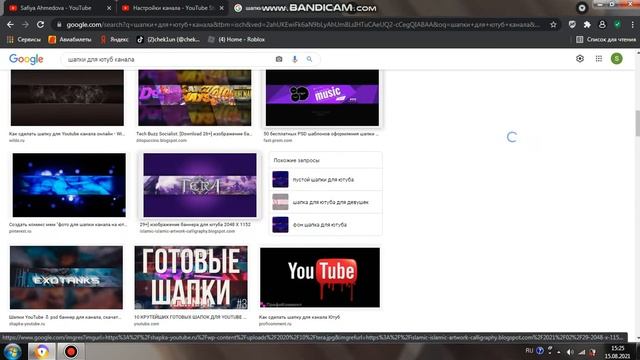This screenshot has width=640, height=360.
Task: Click the address bar URL field
Action: pos(302,24)
